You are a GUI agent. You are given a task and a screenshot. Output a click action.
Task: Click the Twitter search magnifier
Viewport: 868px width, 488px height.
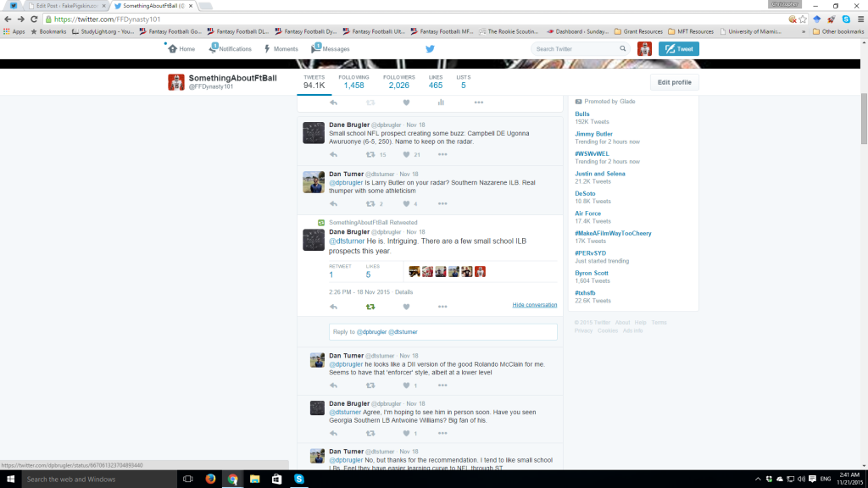(622, 48)
